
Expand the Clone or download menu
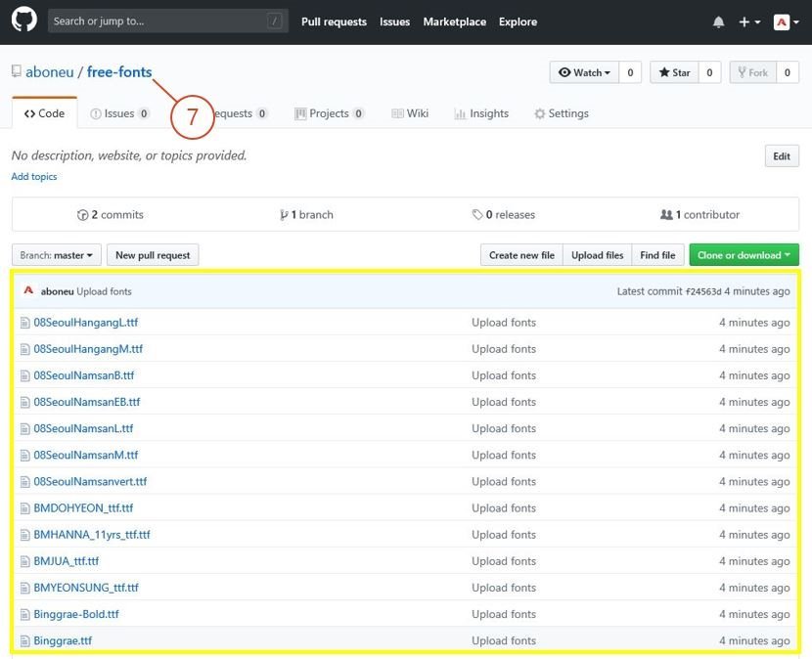pos(744,255)
